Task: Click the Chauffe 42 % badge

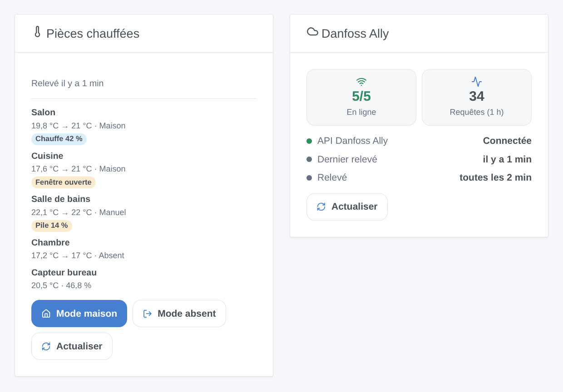Action: pyautogui.click(x=59, y=139)
